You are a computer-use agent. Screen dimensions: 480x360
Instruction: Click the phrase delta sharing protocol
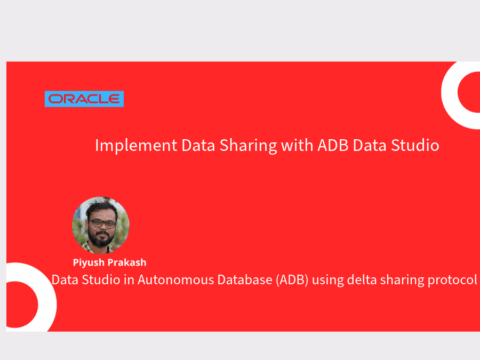pos(412,280)
